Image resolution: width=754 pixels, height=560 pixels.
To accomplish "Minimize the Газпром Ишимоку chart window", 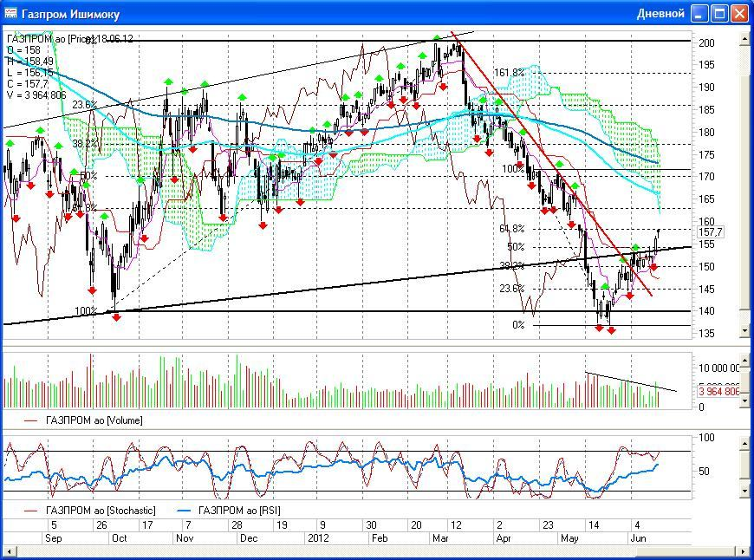I will pos(699,14).
